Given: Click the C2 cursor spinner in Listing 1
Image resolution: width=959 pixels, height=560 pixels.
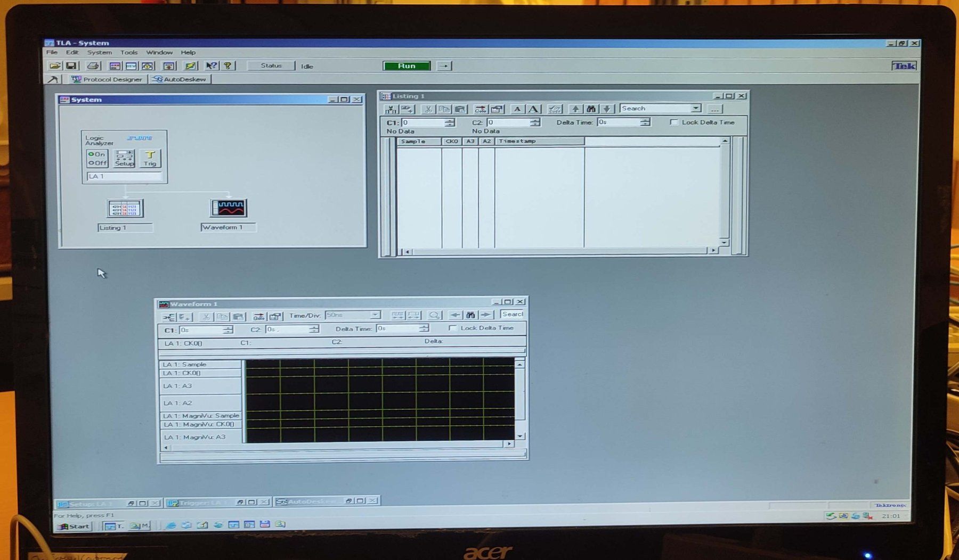Looking at the screenshot, I should pyautogui.click(x=535, y=122).
